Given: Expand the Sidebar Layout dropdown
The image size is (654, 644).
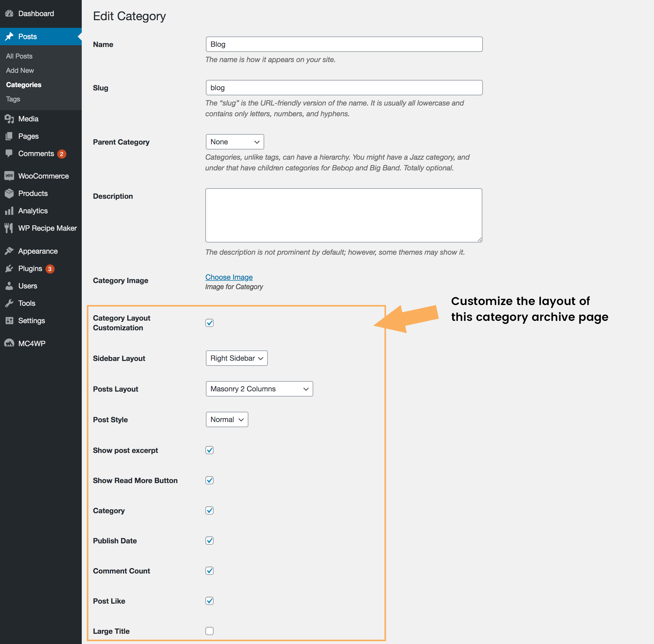Looking at the screenshot, I should [x=237, y=358].
